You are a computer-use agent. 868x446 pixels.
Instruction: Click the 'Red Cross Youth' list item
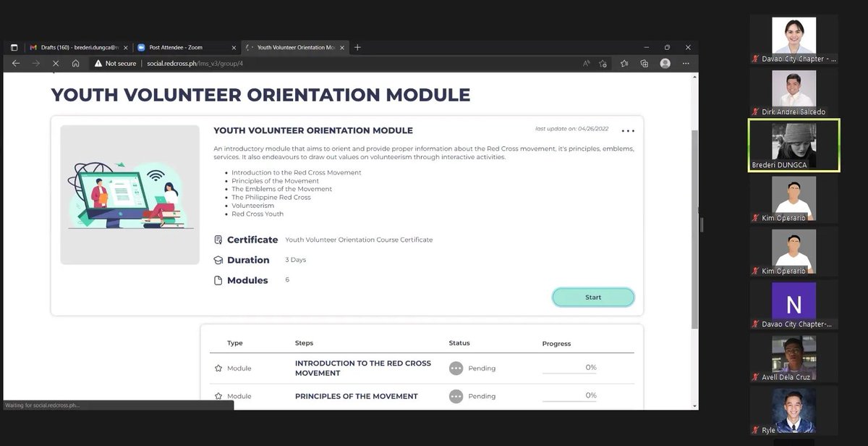(258, 214)
